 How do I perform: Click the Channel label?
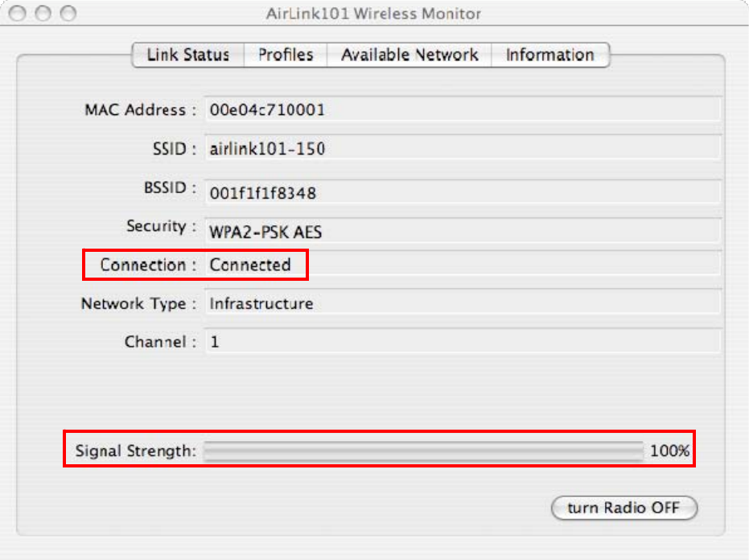coord(160,342)
